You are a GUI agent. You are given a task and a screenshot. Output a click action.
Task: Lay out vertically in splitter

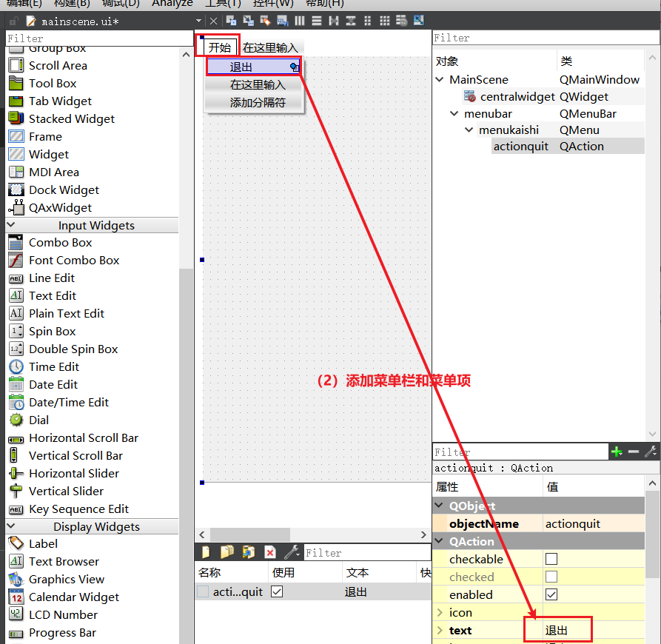tap(351, 20)
